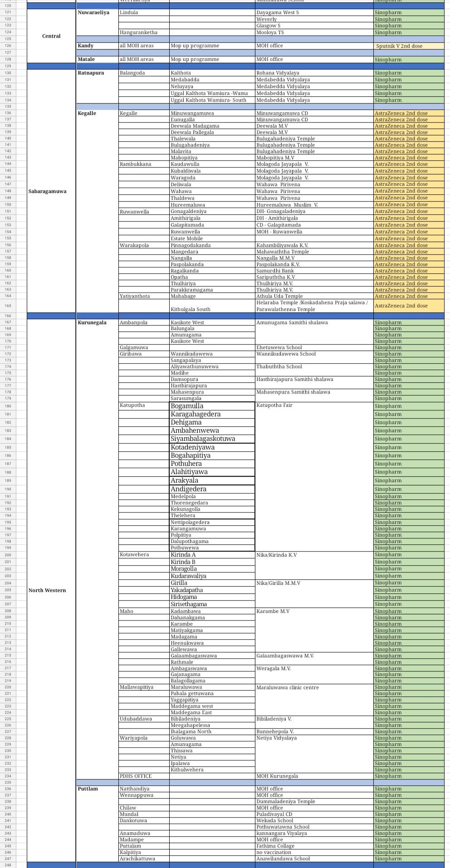Screen dimensions: 450x868
Task: Click the 'Glasgow S' cell
Action: 314,26
